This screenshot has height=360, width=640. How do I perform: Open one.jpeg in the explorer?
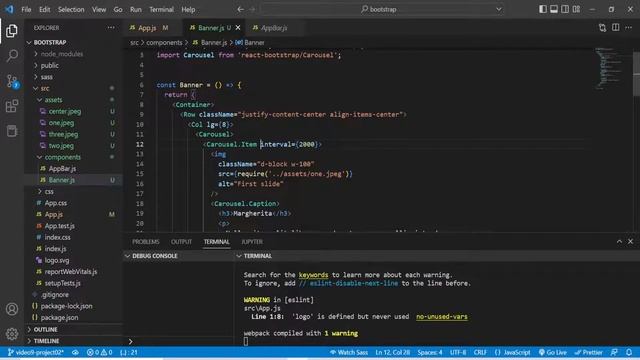click(73, 122)
